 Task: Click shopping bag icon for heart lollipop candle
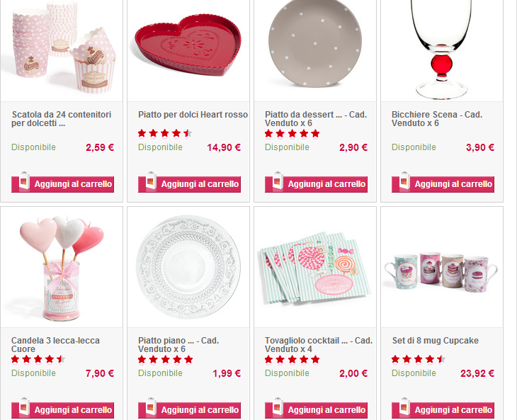(24, 407)
